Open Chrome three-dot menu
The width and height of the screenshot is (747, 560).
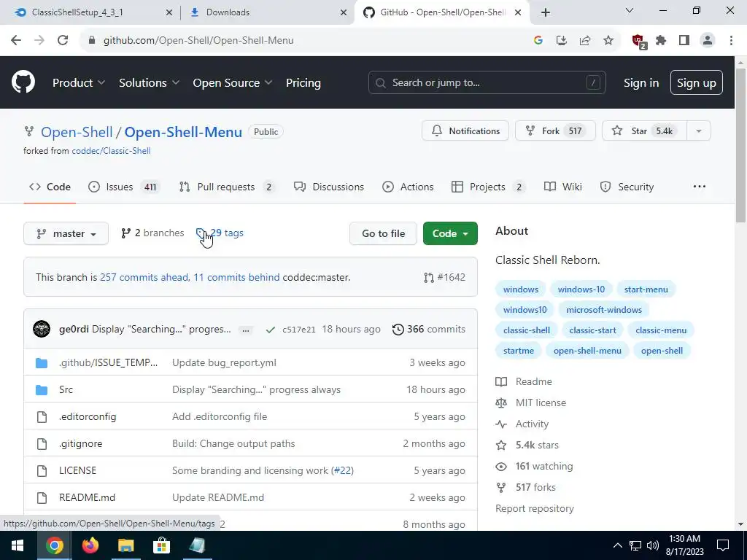pyautogui.click(x=731, y=41)
